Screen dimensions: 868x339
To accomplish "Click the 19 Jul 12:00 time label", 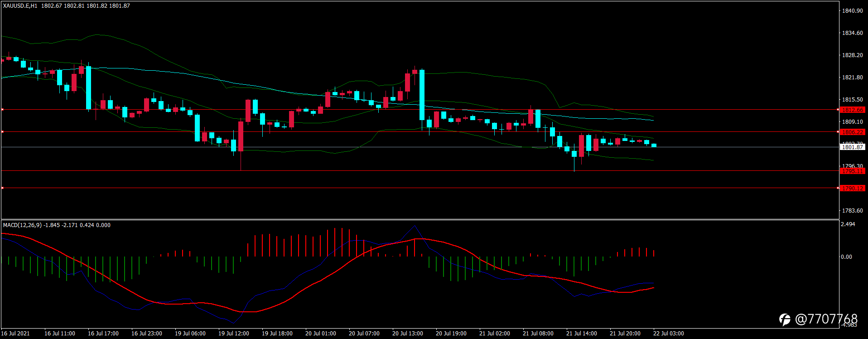I will pos(234,333).
